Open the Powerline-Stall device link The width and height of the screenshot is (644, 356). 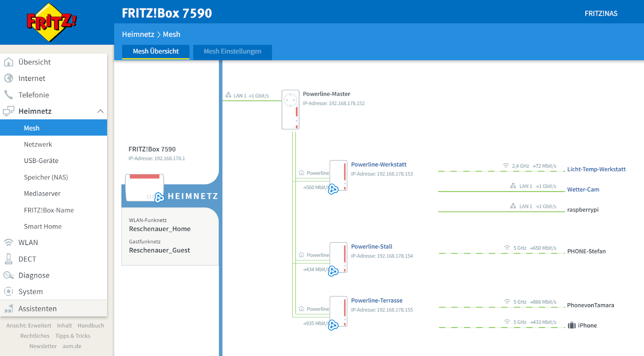[372, 247]
